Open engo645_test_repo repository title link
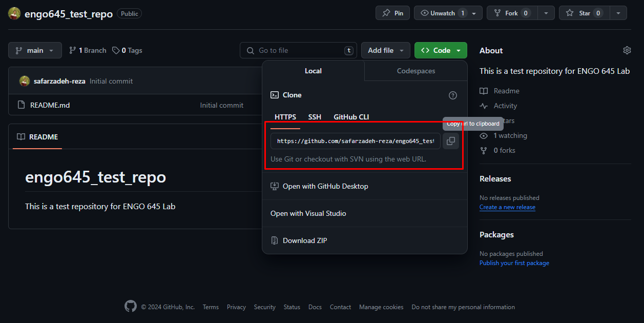Screen dimensions: 644x323 point(69,14)
